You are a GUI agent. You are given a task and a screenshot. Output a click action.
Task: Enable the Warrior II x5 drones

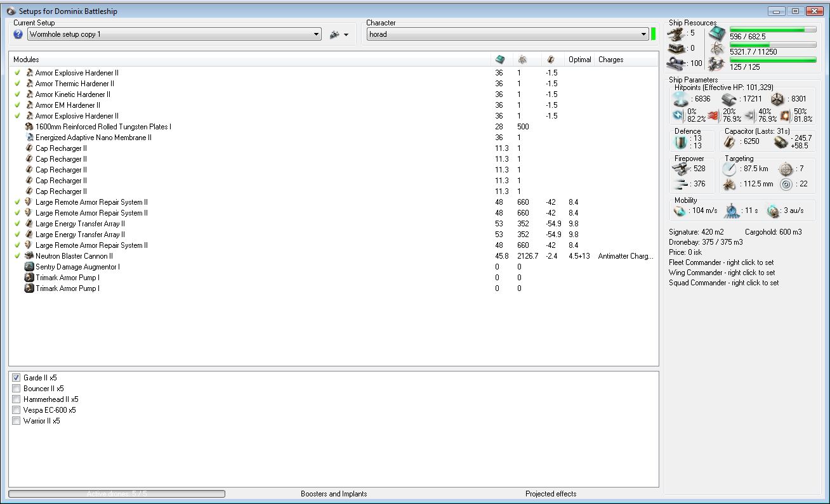pyautogui.click(x=16, y=421)
